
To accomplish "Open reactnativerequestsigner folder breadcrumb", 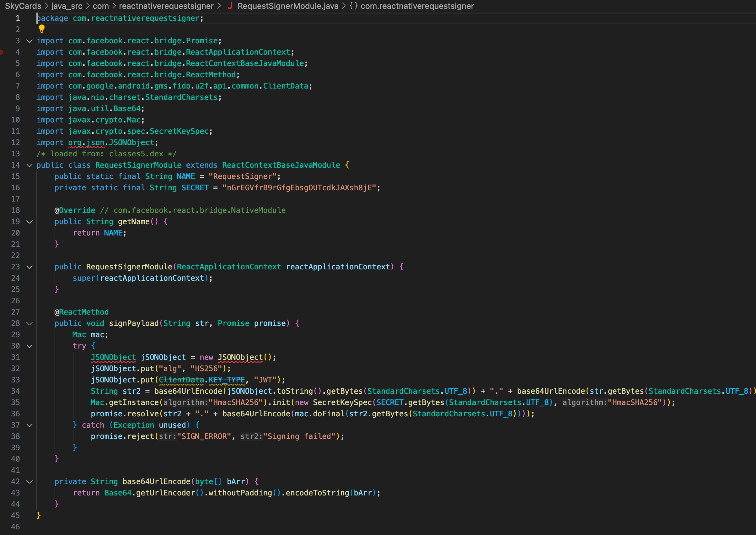I will tap(166, 6).
